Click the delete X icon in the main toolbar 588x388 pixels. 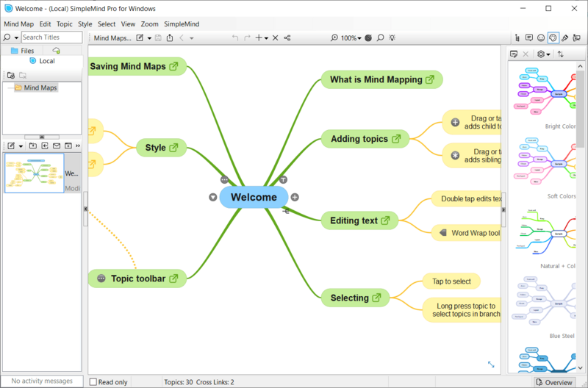(x=275, y=38)
